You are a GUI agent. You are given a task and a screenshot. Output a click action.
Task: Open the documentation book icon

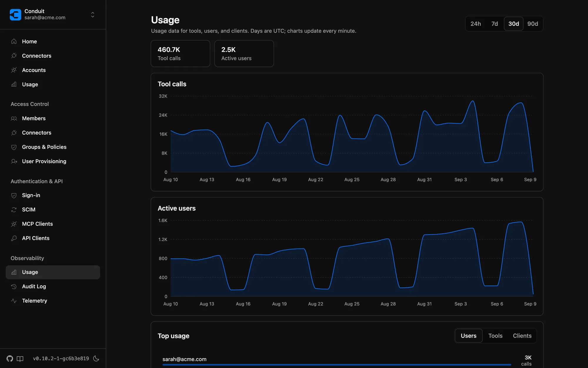pos(20,359)
